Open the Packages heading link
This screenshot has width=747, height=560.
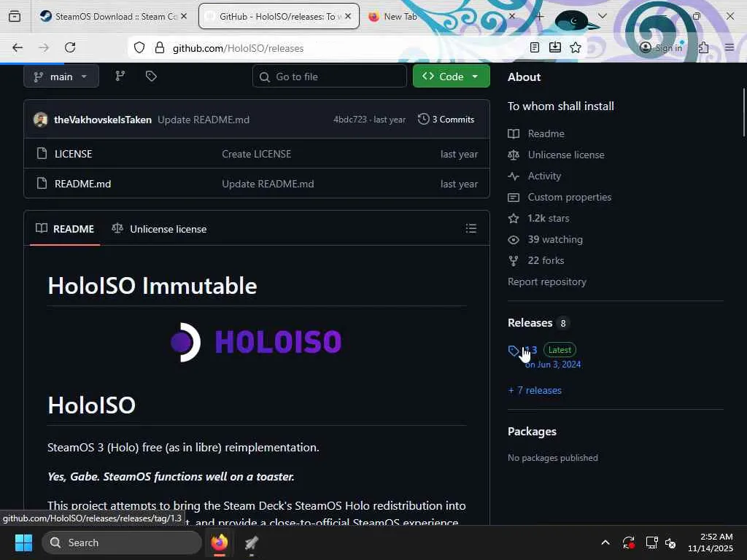(532, 432)
